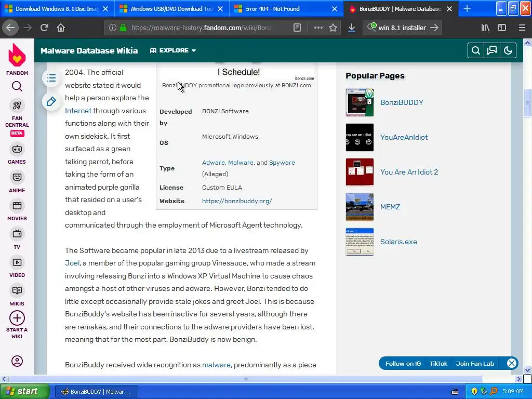Switch to Download Windows 8.1 Disc Image tab
This screenshot has width=532, height=399.
coord(57,9)
